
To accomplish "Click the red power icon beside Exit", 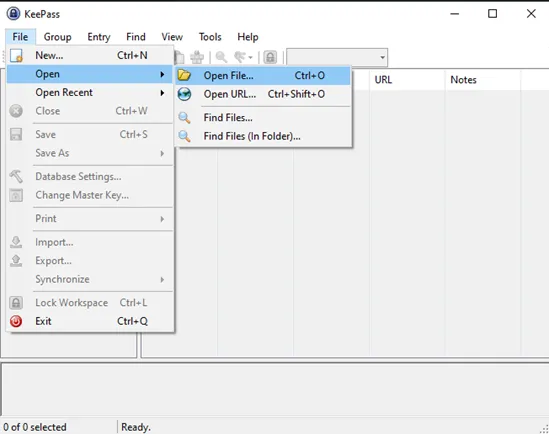I will [x=16, y=321].
